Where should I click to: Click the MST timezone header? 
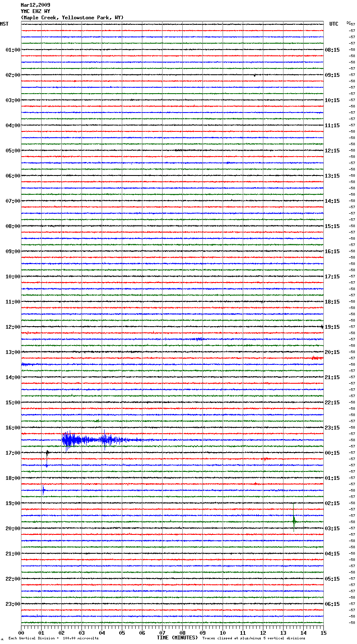(x=4, y=24)
